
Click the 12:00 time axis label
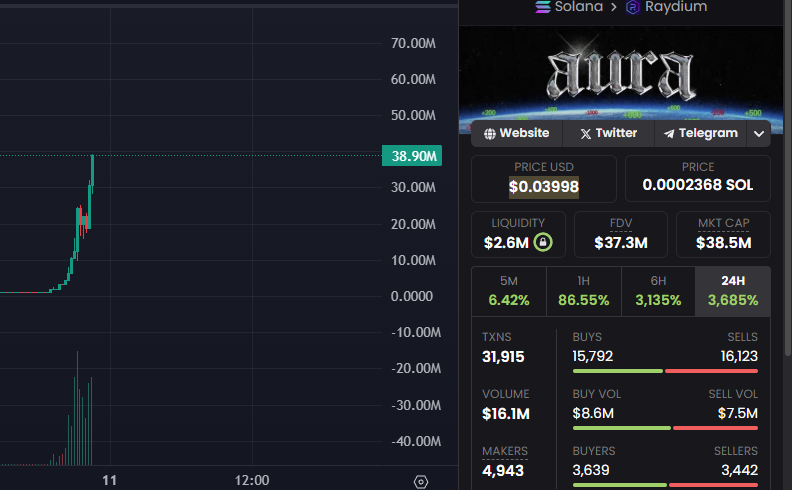click(x=252, y=480)
